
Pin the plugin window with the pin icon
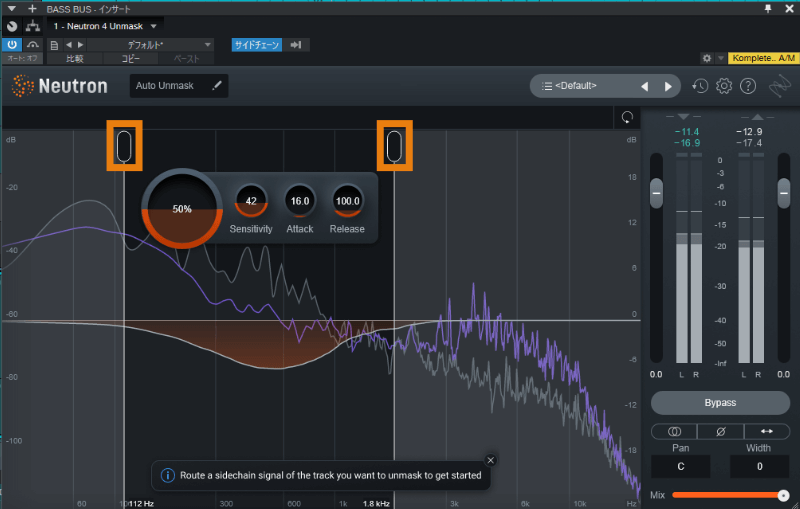point(768,9)
